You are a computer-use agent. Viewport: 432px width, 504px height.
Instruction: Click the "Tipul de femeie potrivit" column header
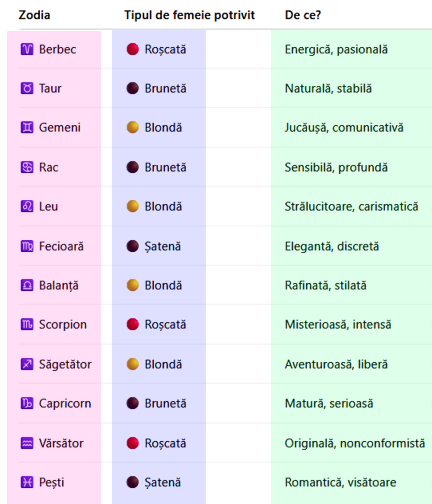click(x=189, y=15)
